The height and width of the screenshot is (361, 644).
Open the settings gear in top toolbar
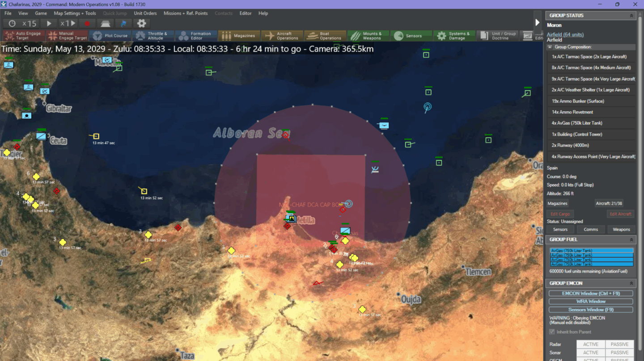coord(141,24)
